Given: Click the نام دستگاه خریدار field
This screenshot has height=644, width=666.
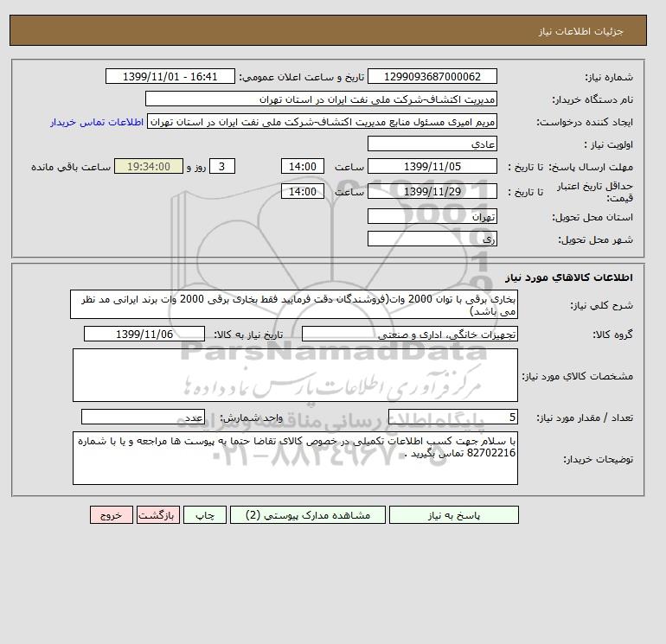Looking at the screenshot, I should 321,99.
